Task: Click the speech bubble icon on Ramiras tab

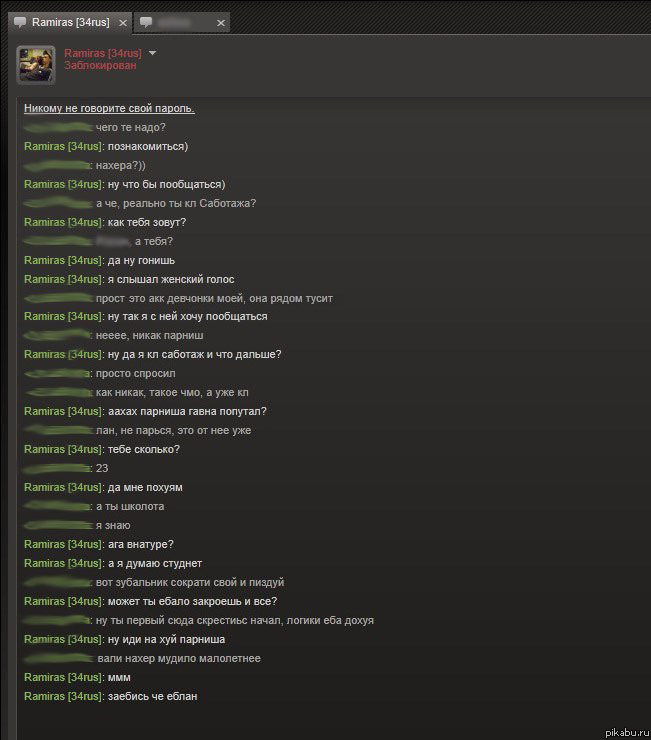Action: (x=20, y=22)
